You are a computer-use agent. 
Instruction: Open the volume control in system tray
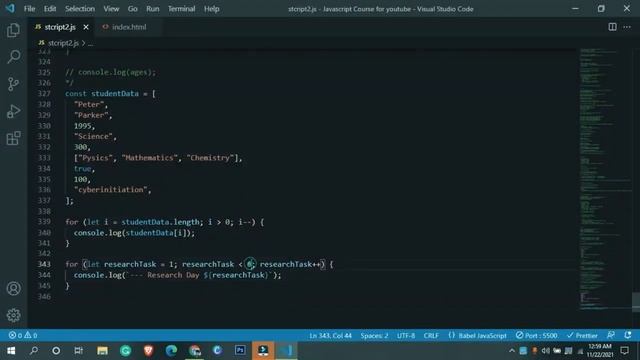546,351
